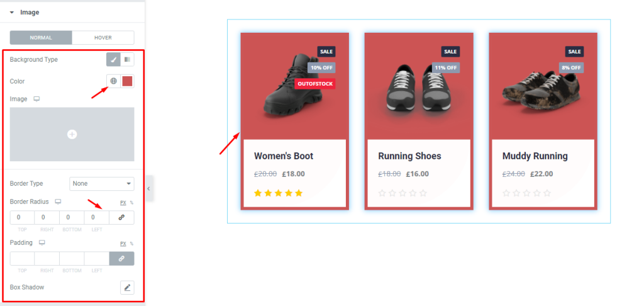Edit Box Shadow with the pencil icon
This screenshot has height=306, width=644.
[x=127, y=288]
